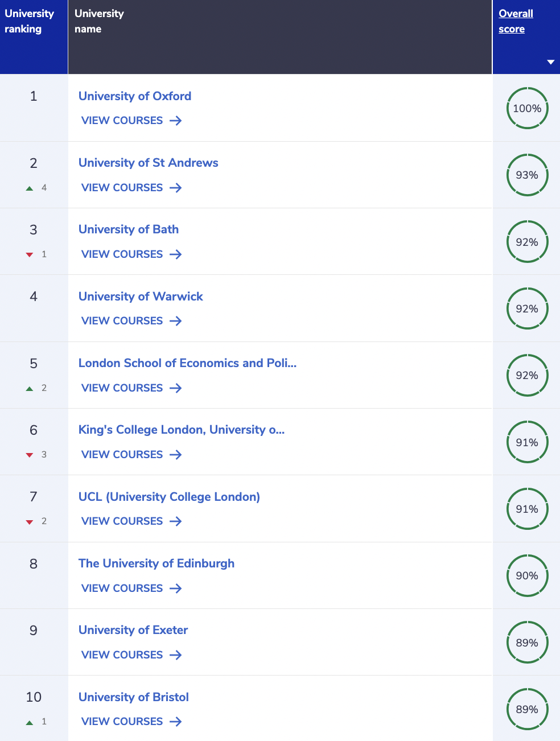The height and width of the screenshot is (741, 560).
Task: Click the 90% score circle for Edinburgh
Action: click(527, 575)
